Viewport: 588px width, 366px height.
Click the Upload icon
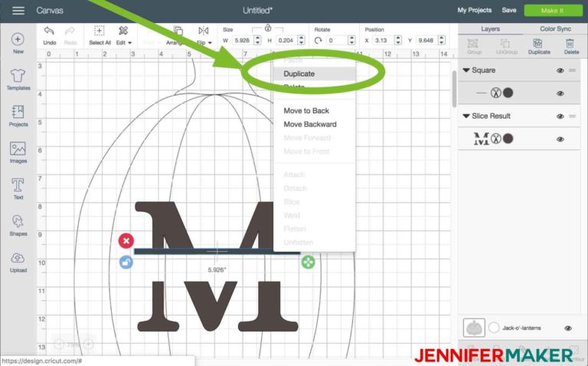(18, 262)
